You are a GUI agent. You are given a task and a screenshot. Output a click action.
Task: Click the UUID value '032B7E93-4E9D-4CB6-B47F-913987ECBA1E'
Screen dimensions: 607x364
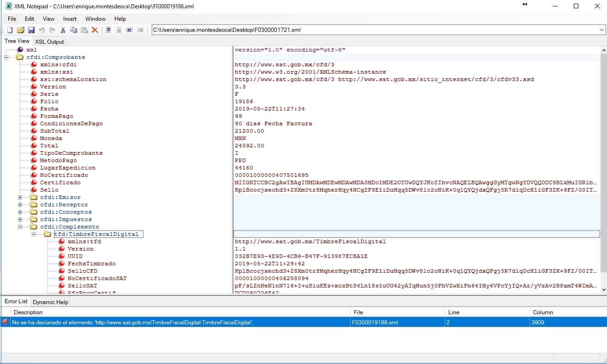click(301, 256)
